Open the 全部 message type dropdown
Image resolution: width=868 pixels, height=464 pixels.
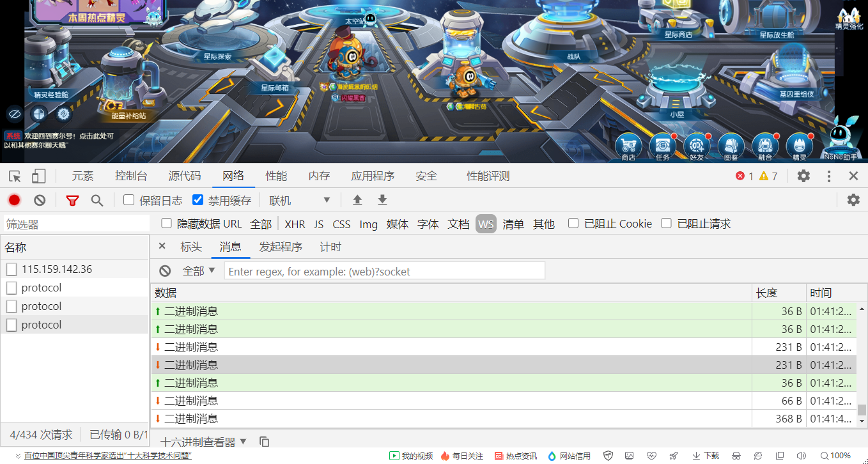click(x=199, y=271)
